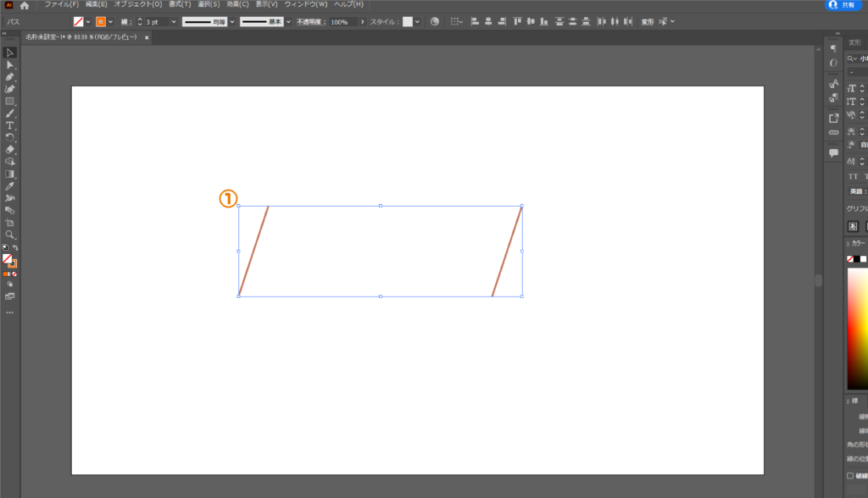Viewport: 868px width, 498px height.
Task: Click vertical align bottom icon
Action: (x=544, y=21)
